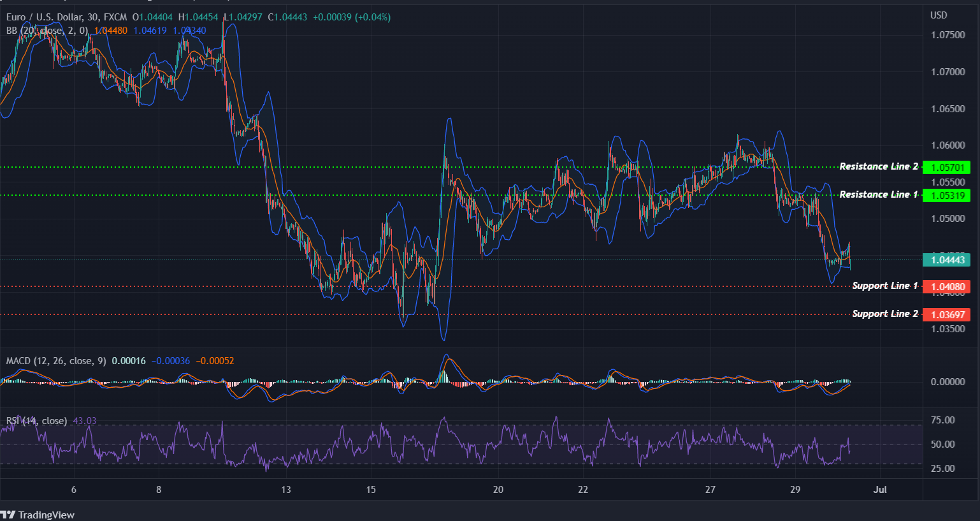Click the 1.07500 level on price scale
The height and width of the screenshot is (521, 980).
[948, 35]
